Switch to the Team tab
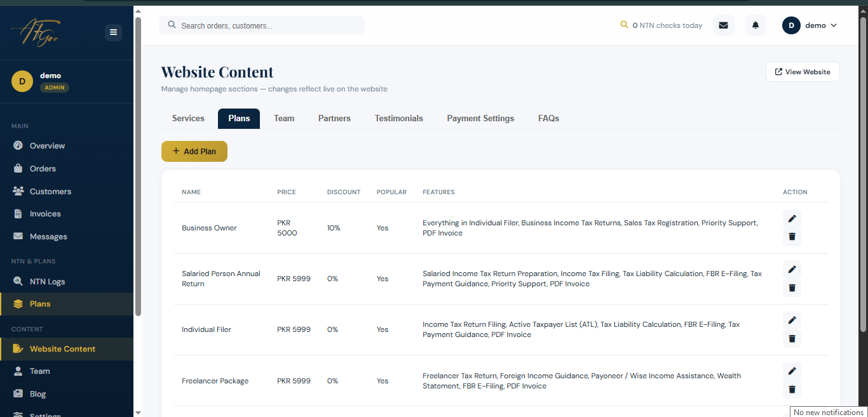Image resolution: width=868 pixels, height=417 pixels. [284, 119]
